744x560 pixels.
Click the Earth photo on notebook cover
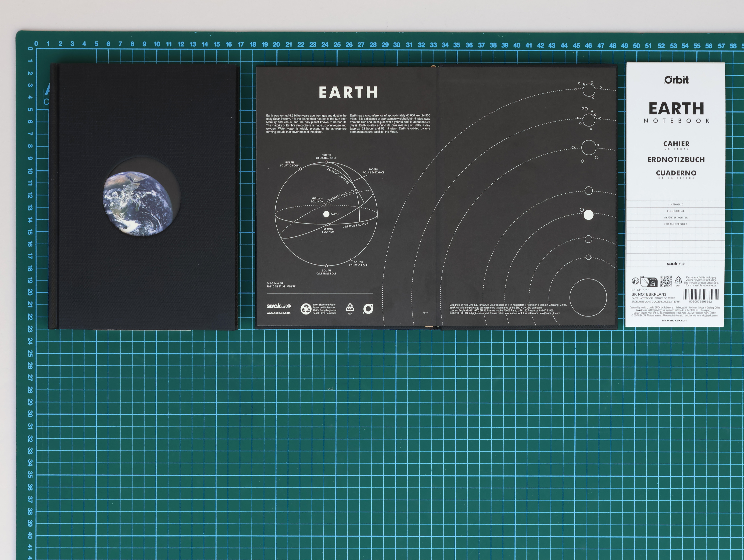point(138,204)
